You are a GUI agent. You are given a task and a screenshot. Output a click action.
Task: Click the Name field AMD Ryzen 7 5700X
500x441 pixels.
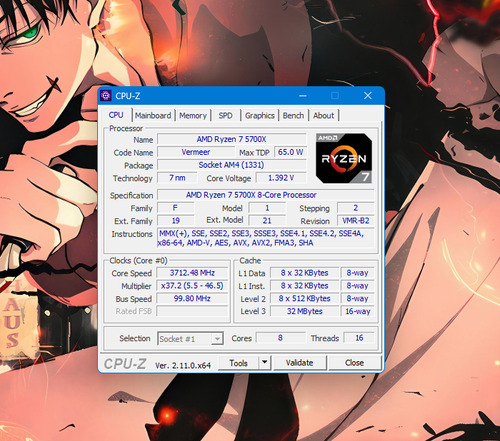coord(232,139)
